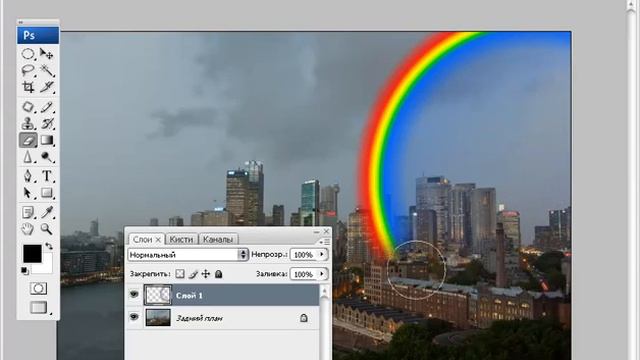The width and height of the screenshot is (640, 360).
Task: Toggle lock all padlock
Action: pyautogui.click(x=218, y=273)
